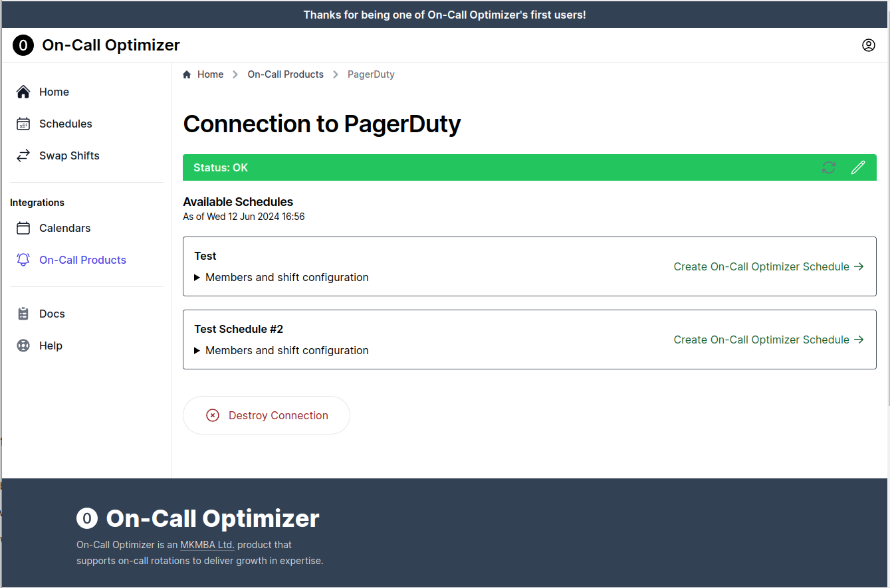Click the Destroy Connection button
This screenshot has height=588, width=890.
pyautogui.click(x=267, y=415)
